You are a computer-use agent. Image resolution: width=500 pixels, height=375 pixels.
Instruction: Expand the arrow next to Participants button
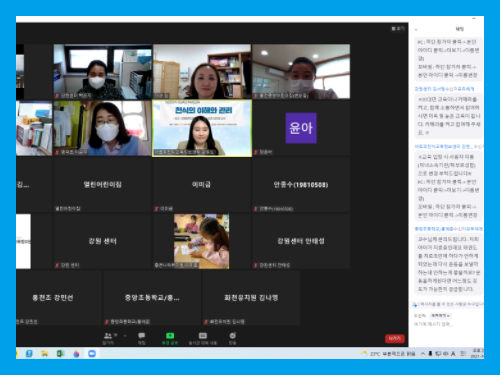coord(125,336)
